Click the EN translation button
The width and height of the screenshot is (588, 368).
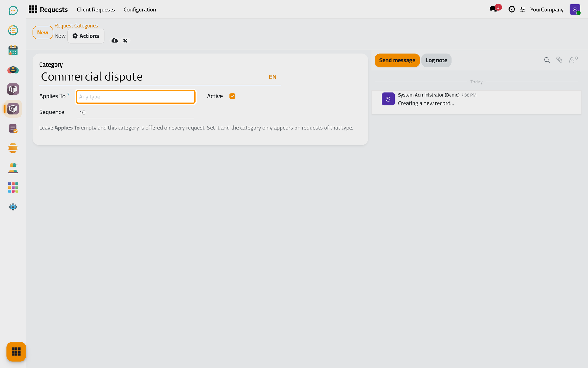tap(273, 77)
